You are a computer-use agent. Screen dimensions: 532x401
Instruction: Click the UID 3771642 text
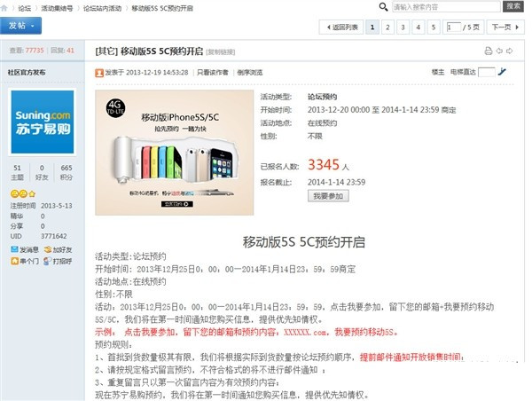point(39,236)
